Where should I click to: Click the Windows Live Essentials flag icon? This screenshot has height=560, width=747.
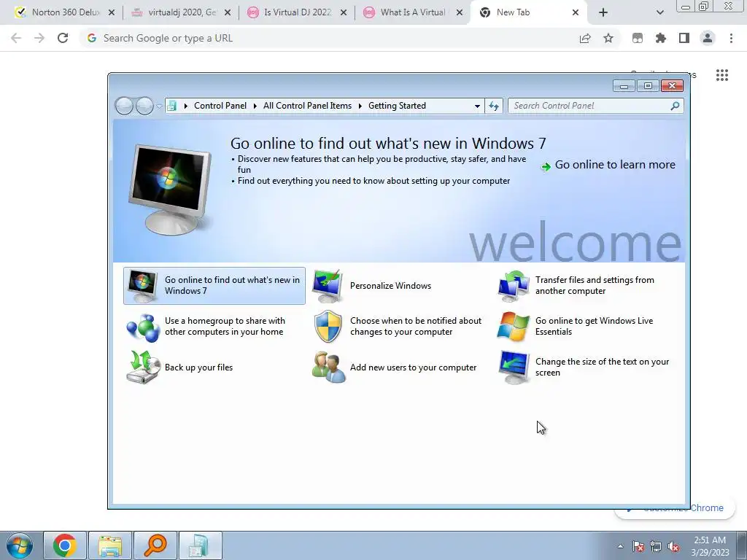pyautogui.click(x=513, y=327)
